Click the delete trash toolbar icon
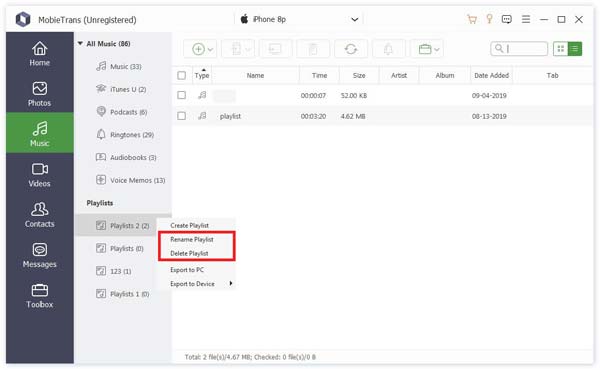Screen dimensions: 600x370 (x=313, y=49)
